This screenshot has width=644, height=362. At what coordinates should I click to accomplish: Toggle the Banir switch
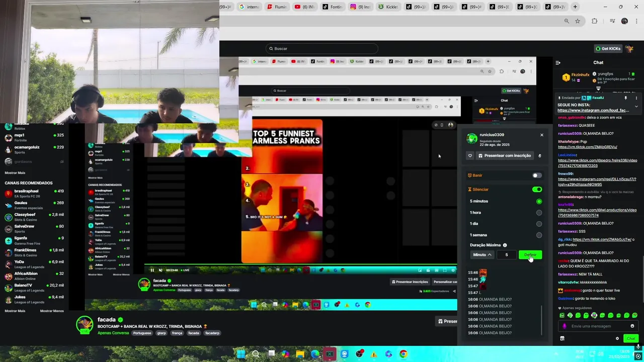[x=537, y=175]
